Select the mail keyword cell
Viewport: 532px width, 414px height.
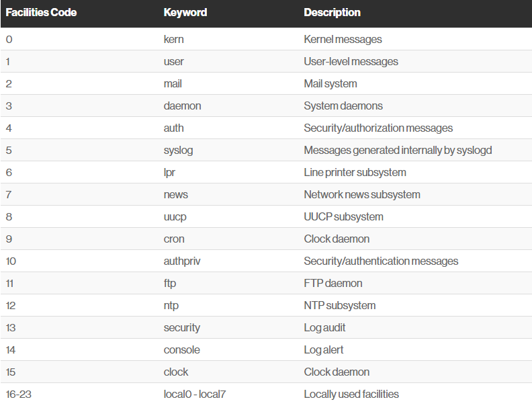(x=173, y=83)
